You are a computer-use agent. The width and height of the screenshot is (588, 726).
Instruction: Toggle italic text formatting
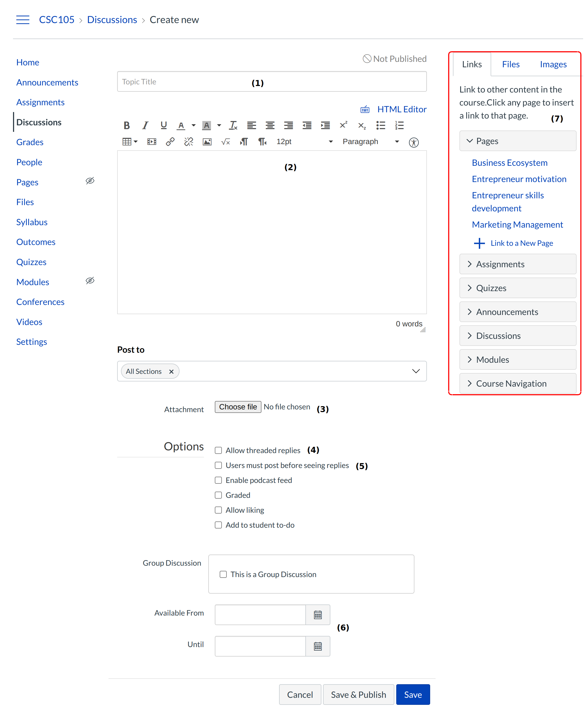(145, 125)
